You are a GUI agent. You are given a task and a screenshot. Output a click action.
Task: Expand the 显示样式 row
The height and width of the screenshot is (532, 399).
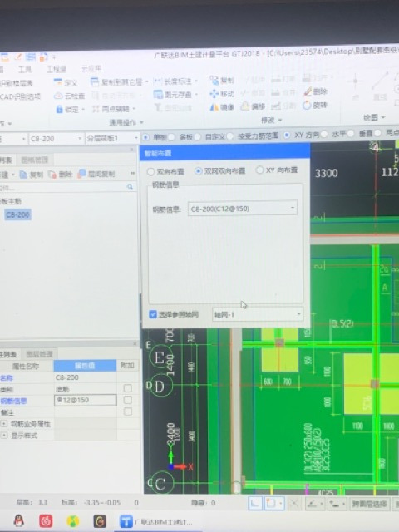[3, 436]
